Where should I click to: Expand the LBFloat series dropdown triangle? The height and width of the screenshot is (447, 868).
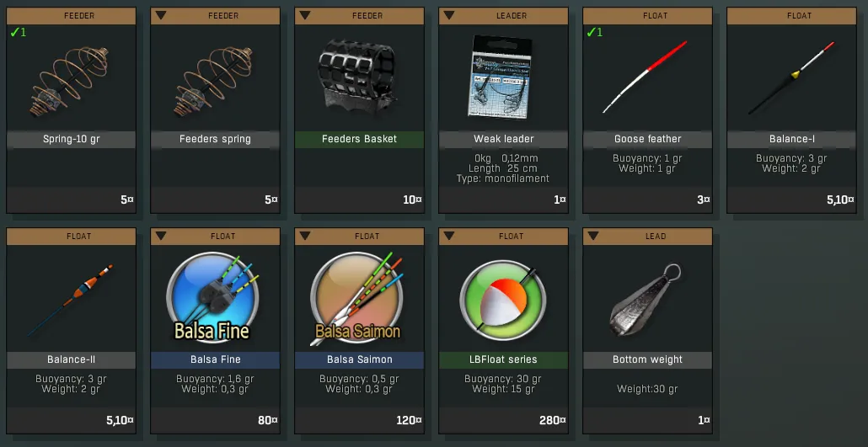click(449, 236)
